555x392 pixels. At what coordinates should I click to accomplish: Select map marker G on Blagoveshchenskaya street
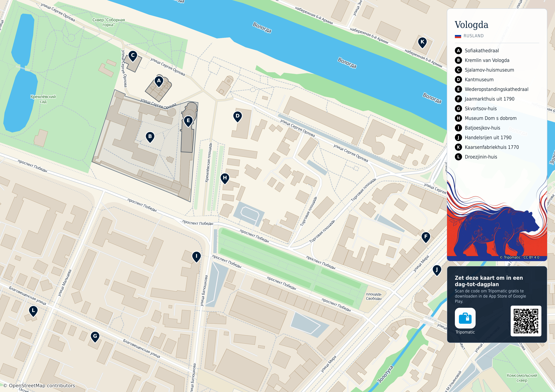(x=95, y=337)
